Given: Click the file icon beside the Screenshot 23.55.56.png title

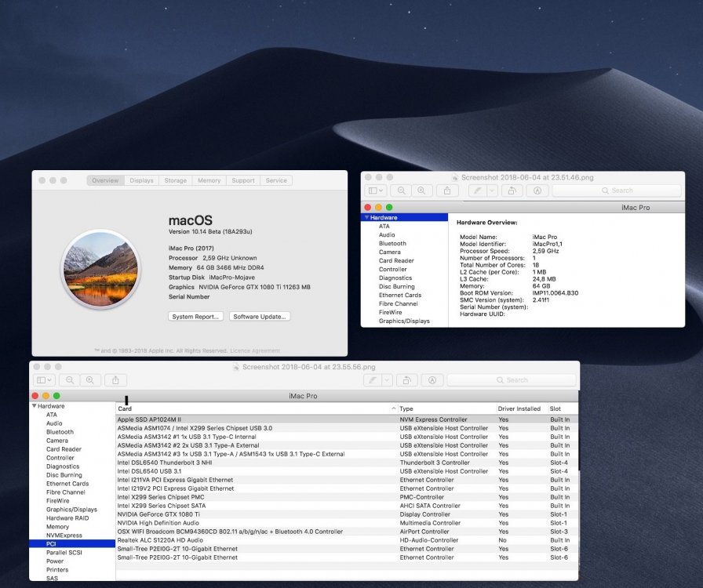Looking at the screenshot, I should (x=236, y=367).
